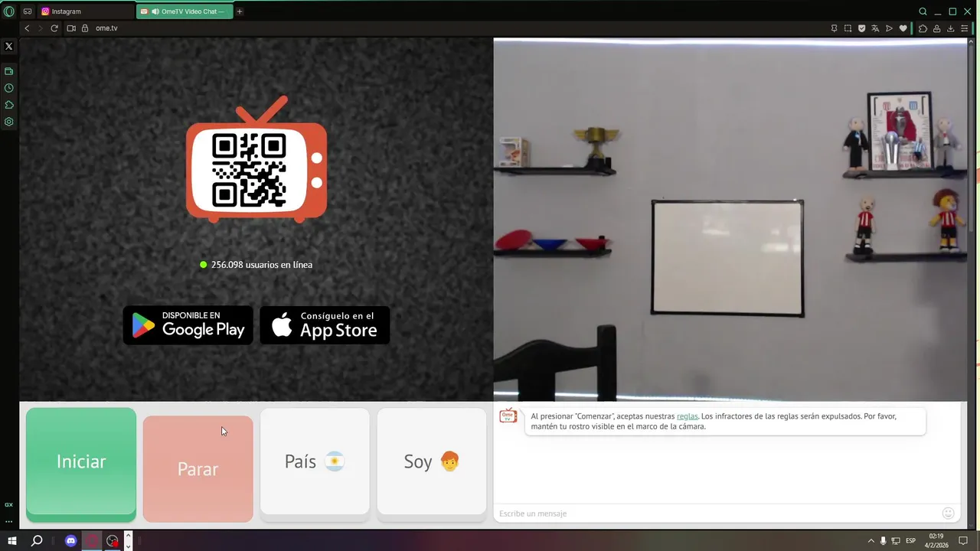Click the pinboard pin icon in toolbar
The width and height of the screenshot is (980, 551).
click(x=834, y=28)
